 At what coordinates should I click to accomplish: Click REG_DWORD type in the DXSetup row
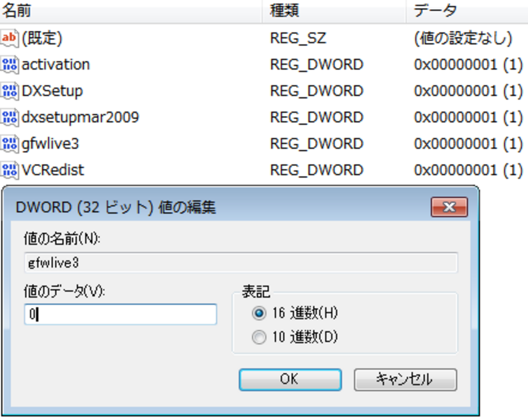pos(317,91)
